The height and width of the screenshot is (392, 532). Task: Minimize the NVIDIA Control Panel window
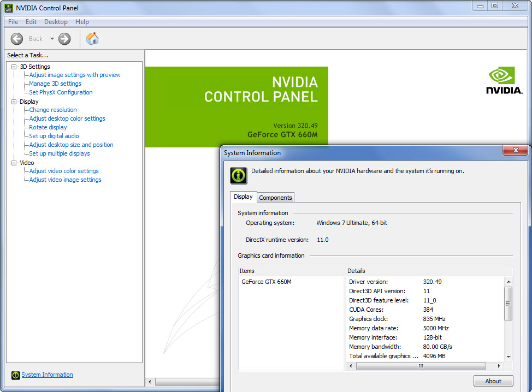pos(480,6)
